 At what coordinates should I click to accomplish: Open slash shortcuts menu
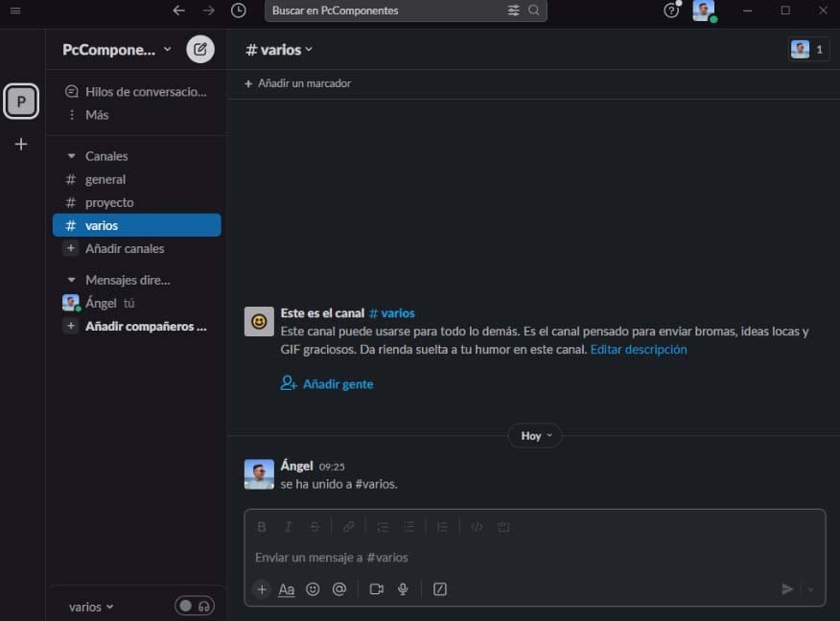pyautogui.click(x=440, y=589)
